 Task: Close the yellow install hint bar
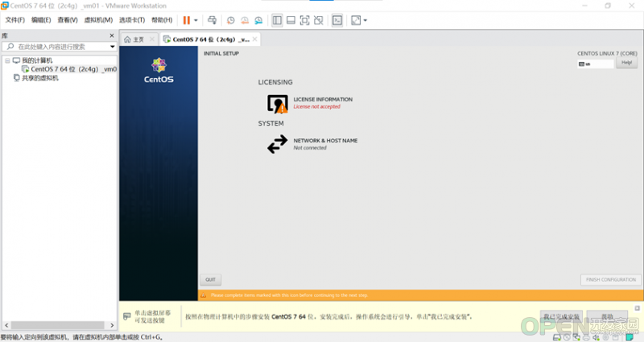coord(637,308)
